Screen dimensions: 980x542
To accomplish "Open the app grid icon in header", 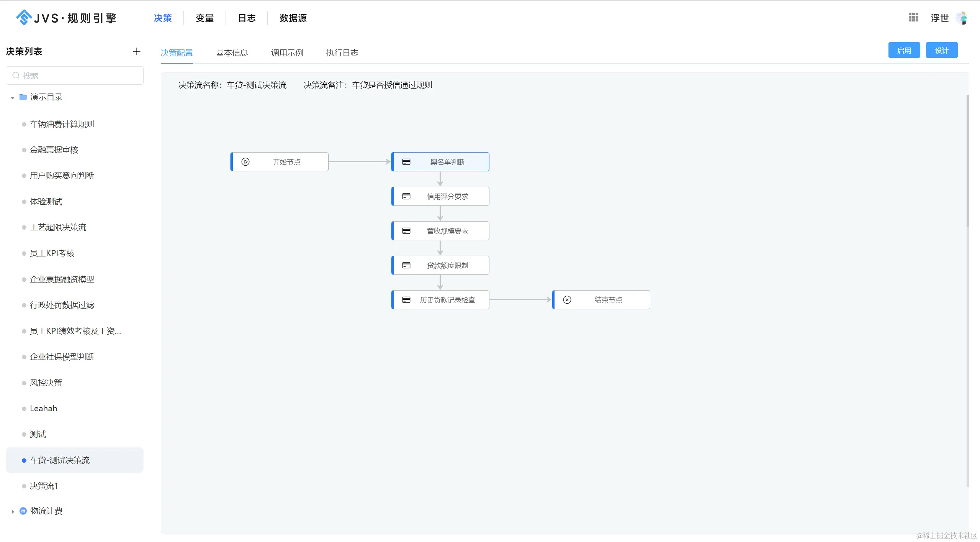I will point(913,17).
